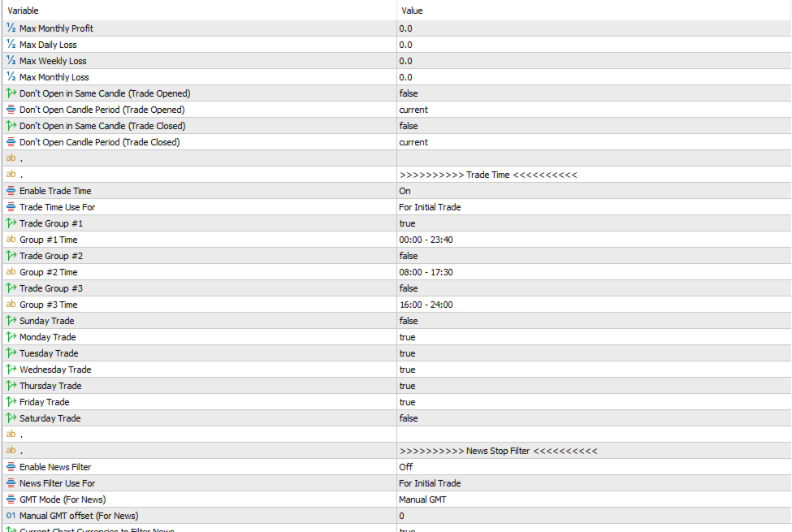The height and width of the screenshot is (532, 792).
Task: Click the icon beside Max Daily Loss
Action: point(11,45)
